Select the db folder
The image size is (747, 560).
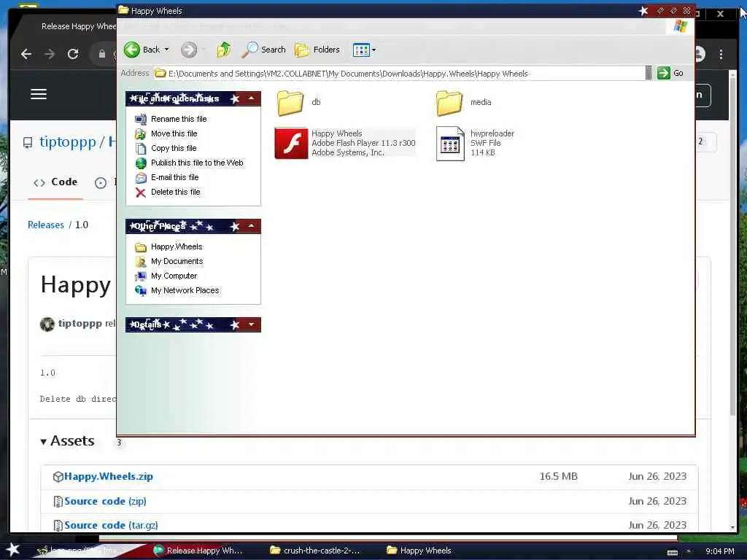[x=298, y=102]
